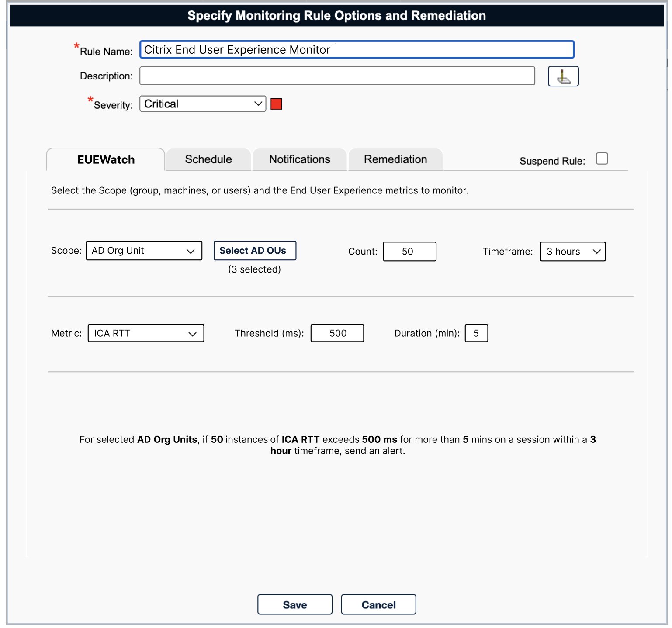672x628 pixels.
Task: Click the description editor icon button
Action: [563, 76]
